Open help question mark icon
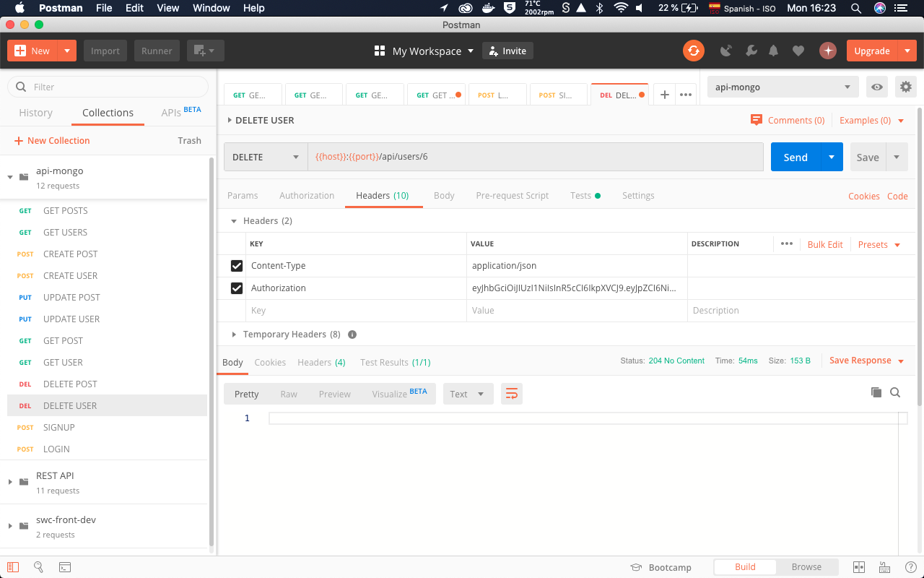The width and height of the screenshot is (924, 578). tap(910, 567)
